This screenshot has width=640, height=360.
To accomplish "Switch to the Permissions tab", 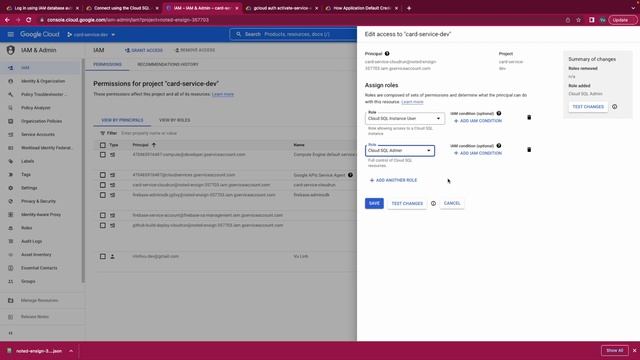I will (107, 64).
